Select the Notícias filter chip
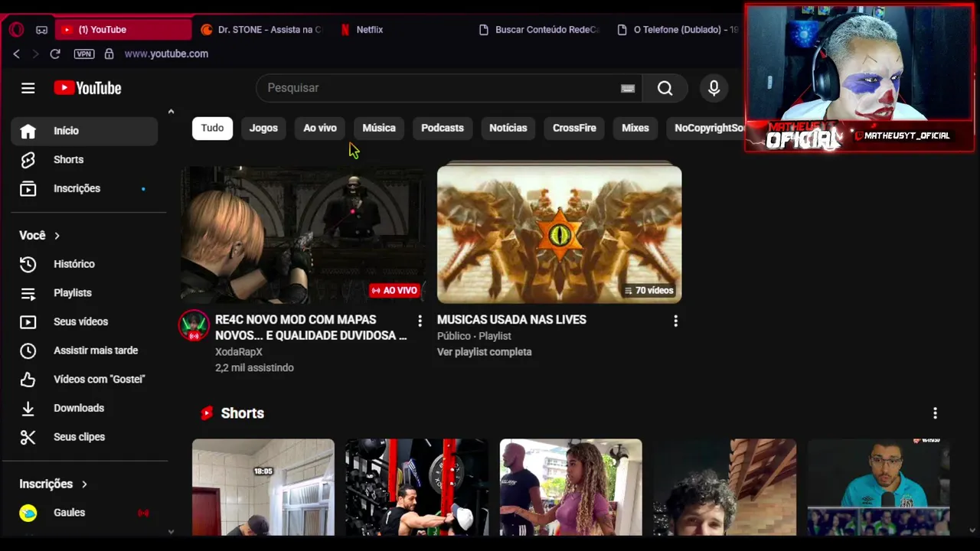This screenshot has height=551, width=980. pyautogui.click(x=508, y=128)
